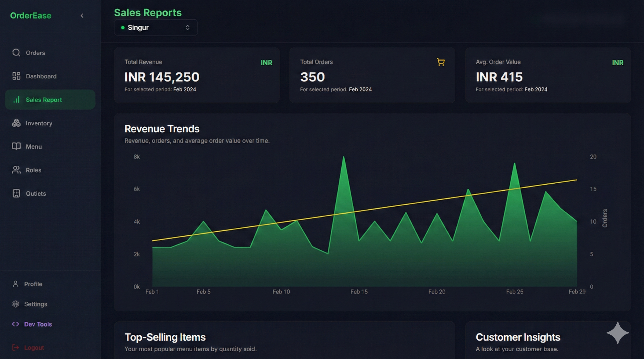Click the Feb 29 label on chart axis
The image size is (644, 359).
point(577,292)
